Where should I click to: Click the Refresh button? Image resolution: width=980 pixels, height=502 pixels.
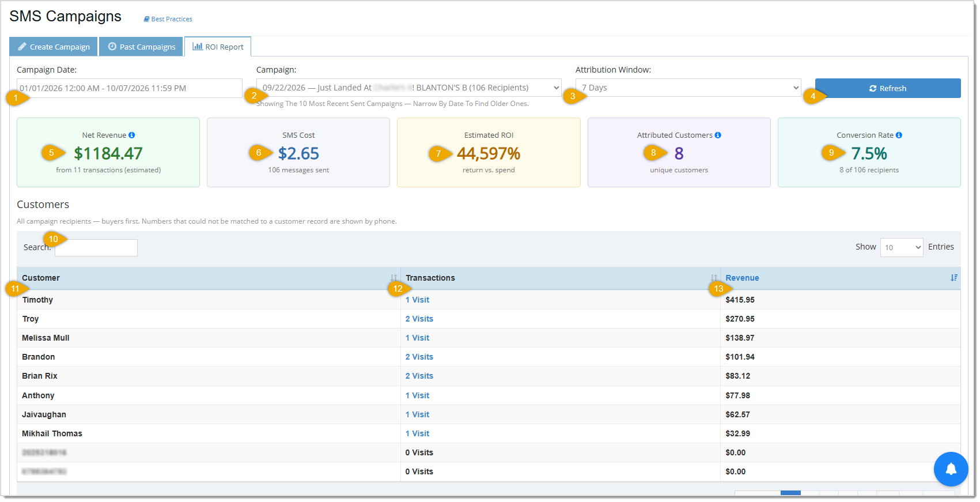888,88
